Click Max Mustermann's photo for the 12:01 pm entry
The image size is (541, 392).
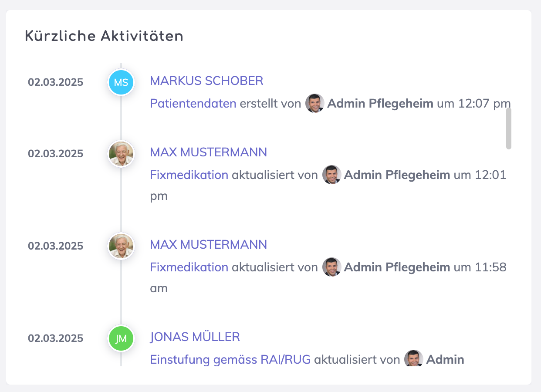(x=121, y=154)
